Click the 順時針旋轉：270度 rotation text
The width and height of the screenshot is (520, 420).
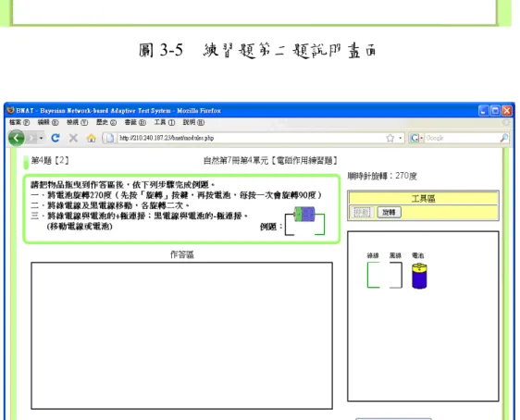click(382, 176)
